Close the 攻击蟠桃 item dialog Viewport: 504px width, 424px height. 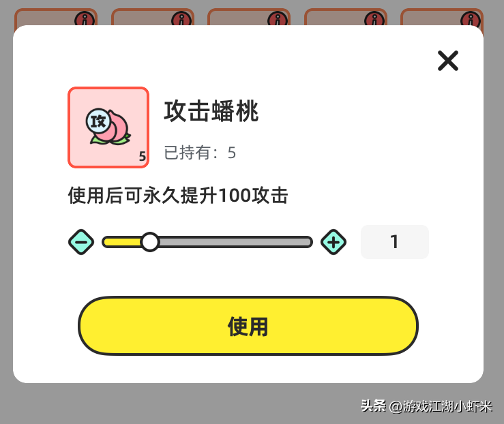[x=448, y=61]
